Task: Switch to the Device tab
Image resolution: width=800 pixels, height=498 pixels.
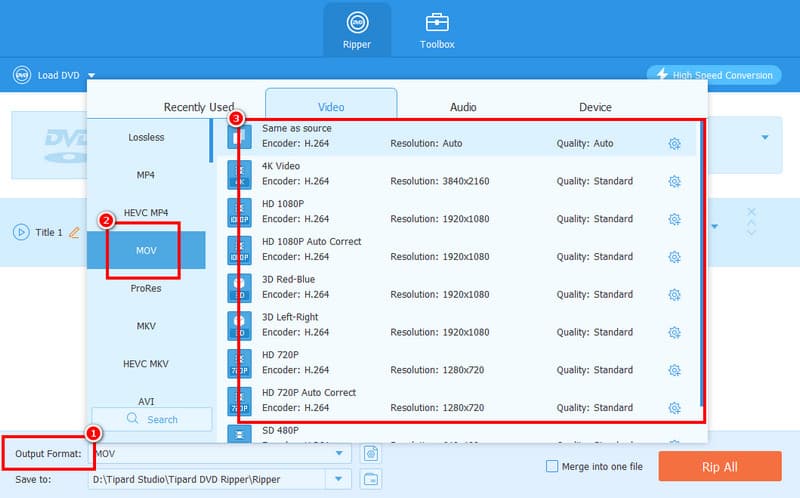Action: click(x=595, y=107)
